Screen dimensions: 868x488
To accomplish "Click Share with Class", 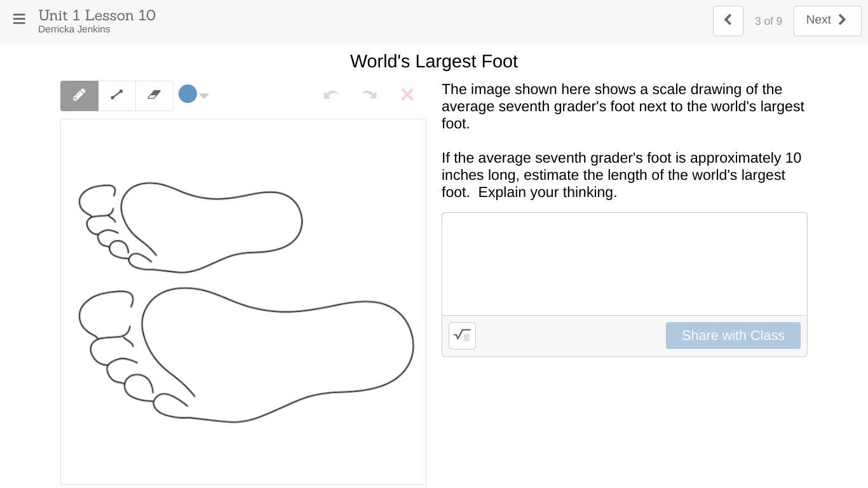I will [733, 335].
